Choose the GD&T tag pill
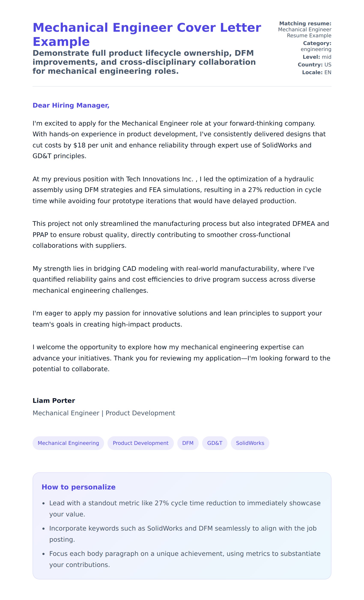This screenshot has width=364, height=600. (x=215, y=443)
